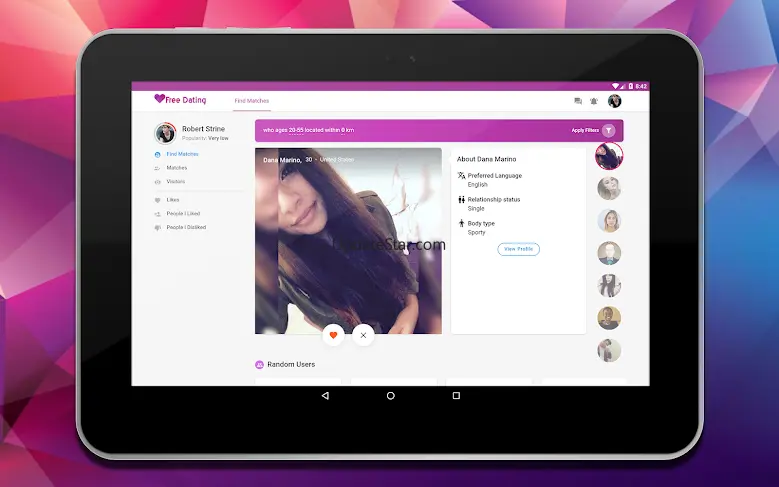Open Matches in the sidebar menu
This screenshot has width=779, height=487.
(x=176, y=168)
